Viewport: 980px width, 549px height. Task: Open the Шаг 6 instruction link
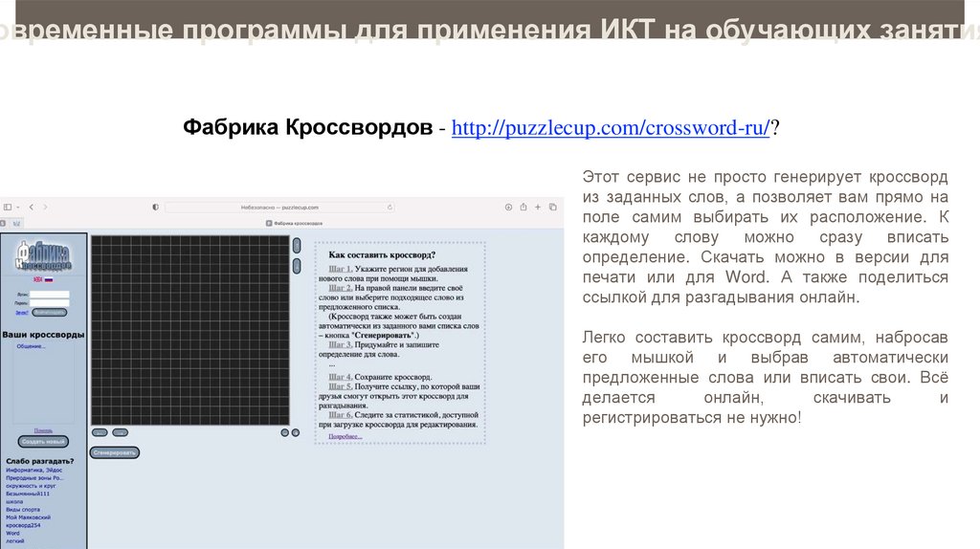(341, 414)
